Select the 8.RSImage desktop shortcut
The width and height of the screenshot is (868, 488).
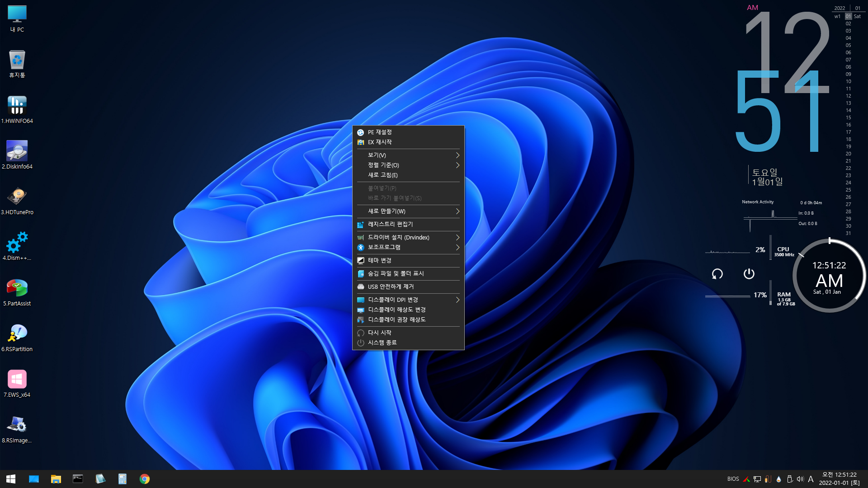17,429
